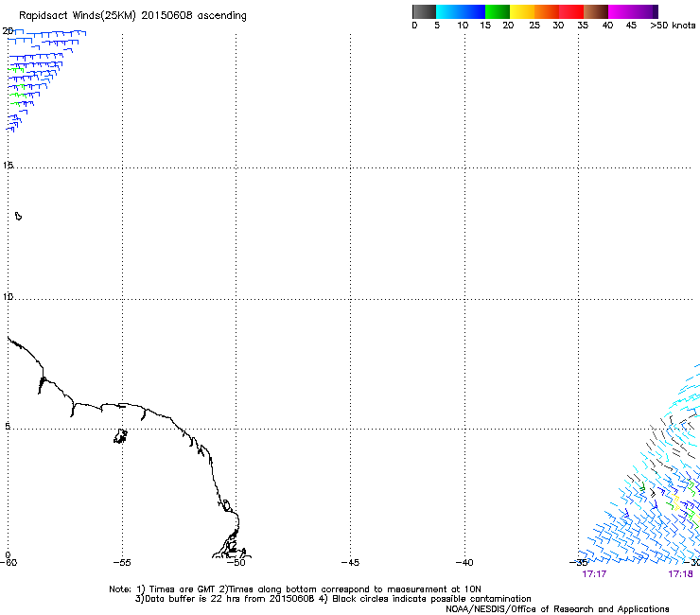The width and height of the screenshot is (700, 615).
Task: Click the '5' latitude axis label
Action: [x=8, y=427]
